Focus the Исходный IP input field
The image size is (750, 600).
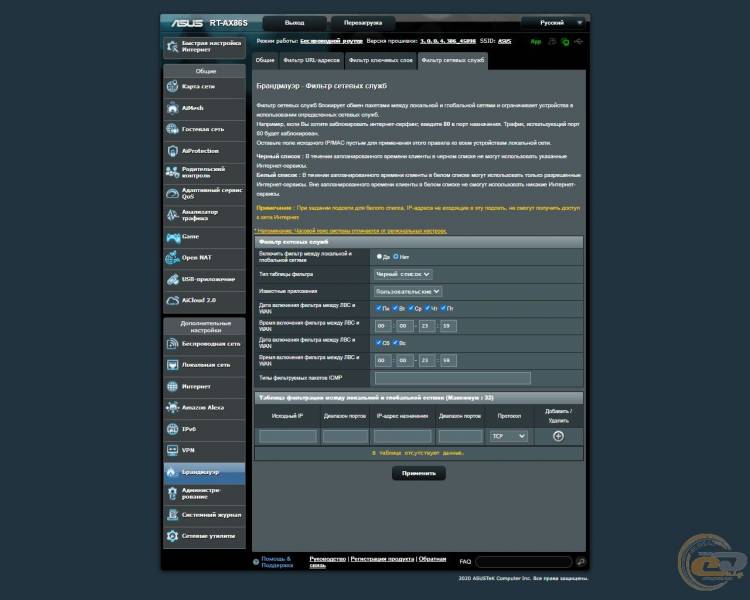coord(288,436)
